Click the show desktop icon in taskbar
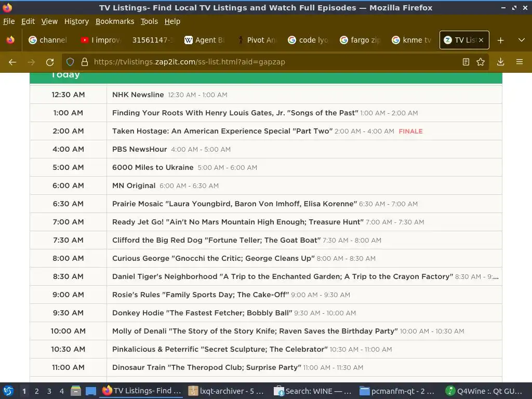The width and height of the screenshot is (532, 399). click(90, 391)
